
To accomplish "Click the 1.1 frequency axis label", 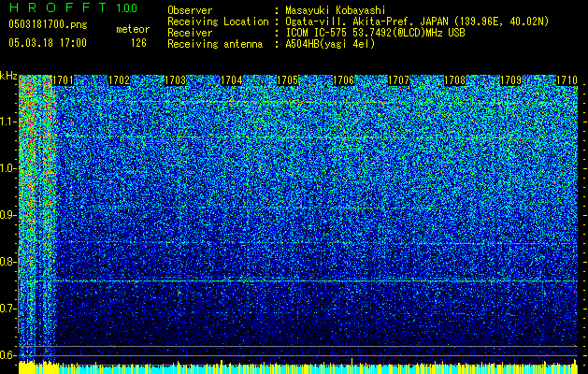I will tap(8, 122).
